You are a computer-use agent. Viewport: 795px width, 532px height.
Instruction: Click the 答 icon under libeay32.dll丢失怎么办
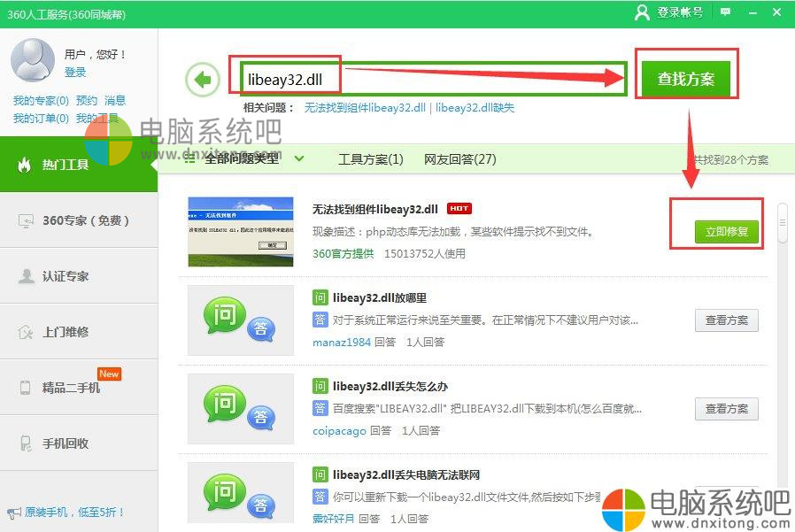320,408
